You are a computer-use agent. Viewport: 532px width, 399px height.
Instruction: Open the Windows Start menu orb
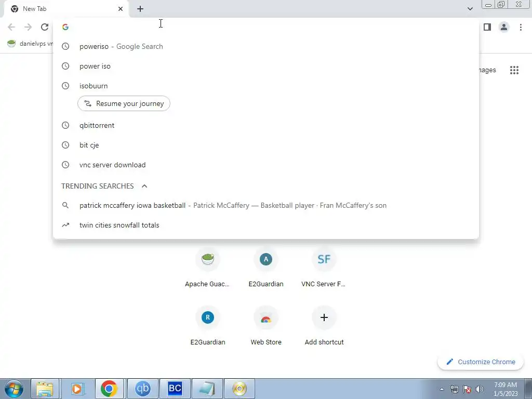[14, 389]
